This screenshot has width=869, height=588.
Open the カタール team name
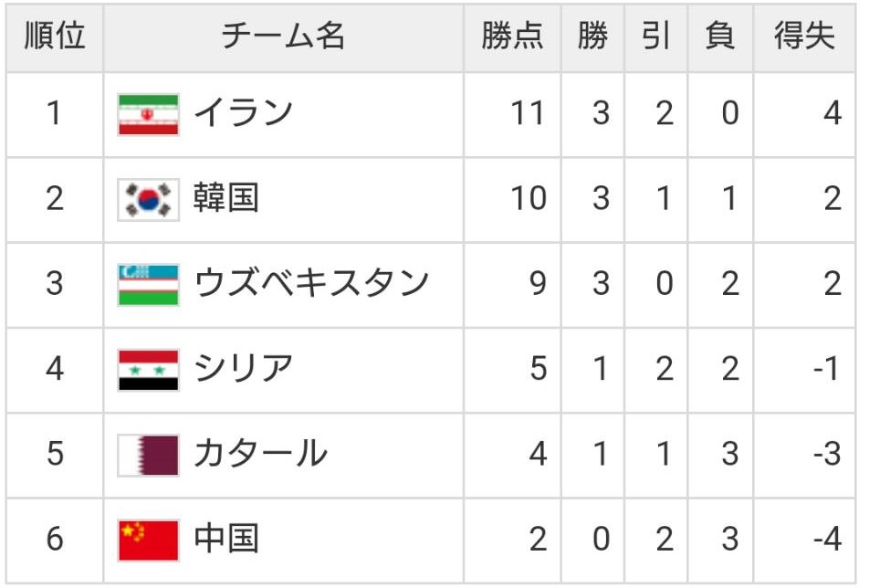[260, 454]
